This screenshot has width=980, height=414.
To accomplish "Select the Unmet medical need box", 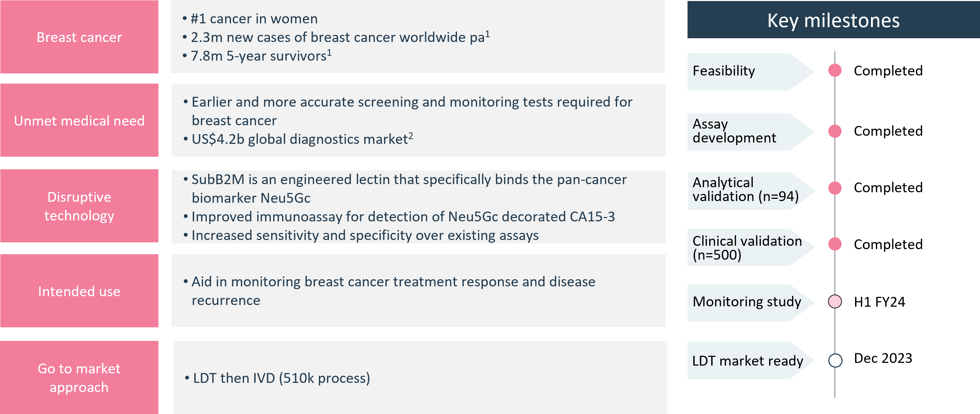I will click(x=79, y=120).
